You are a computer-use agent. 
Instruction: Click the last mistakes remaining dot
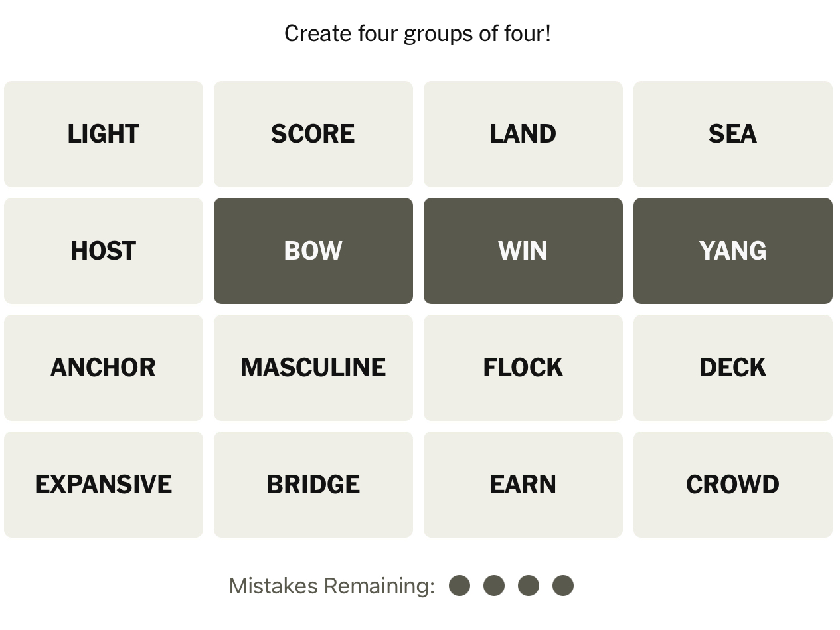tap(563, 586)
